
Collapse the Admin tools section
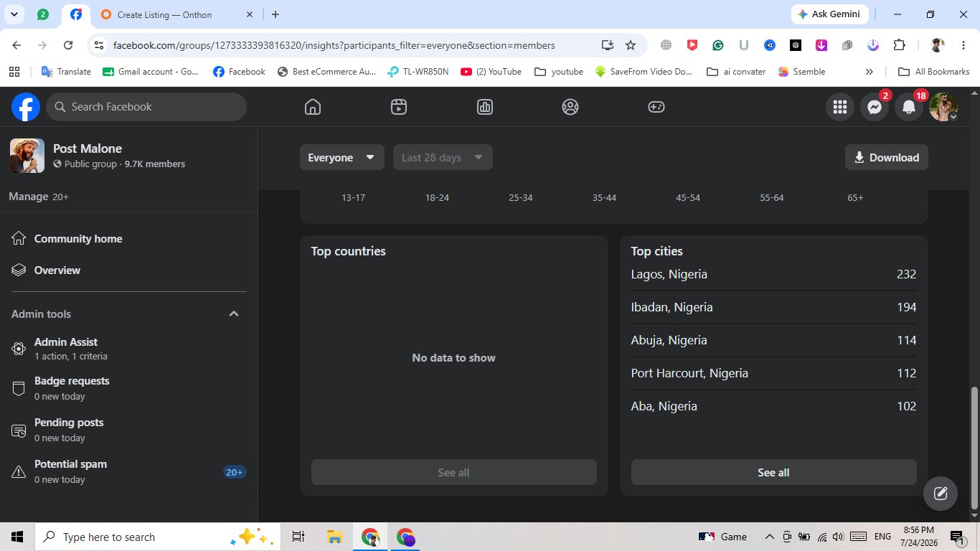234,314
